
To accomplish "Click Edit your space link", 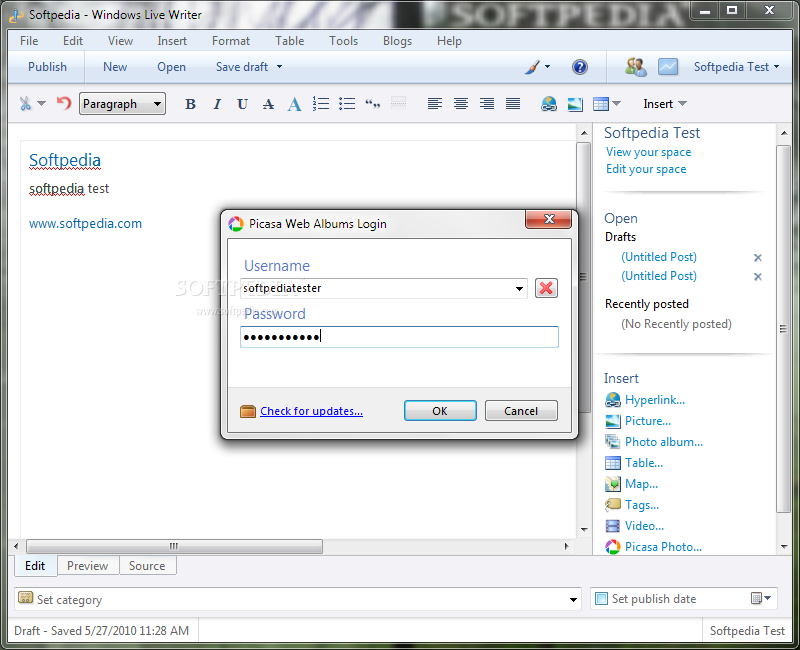I will click(646, 169).
